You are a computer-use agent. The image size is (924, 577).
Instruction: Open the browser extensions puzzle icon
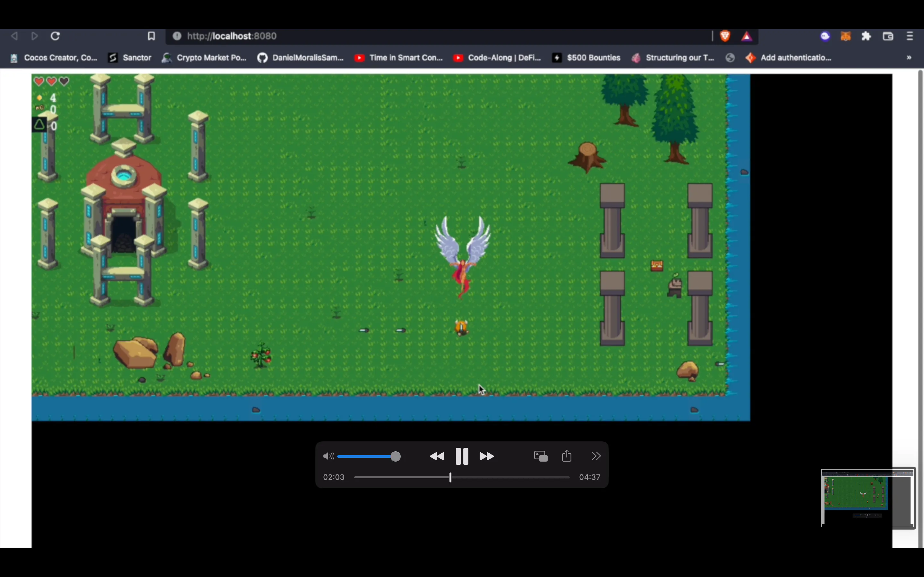866,36
